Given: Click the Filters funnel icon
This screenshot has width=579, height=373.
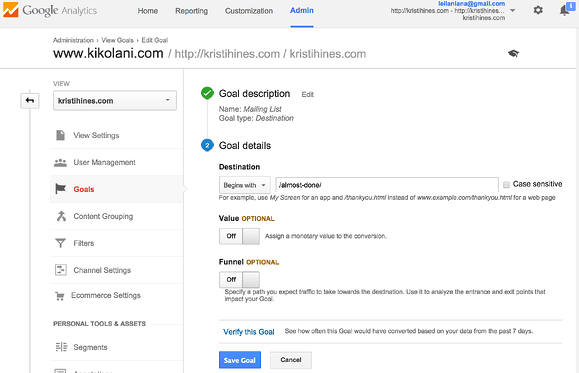Looking at the screenshot, I should [x=60, y=243].
